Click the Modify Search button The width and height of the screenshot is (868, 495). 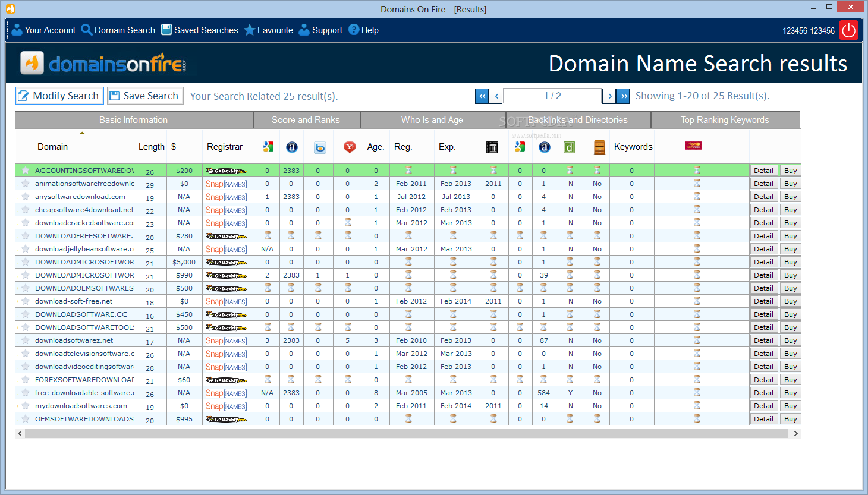[x=59, y=96]
